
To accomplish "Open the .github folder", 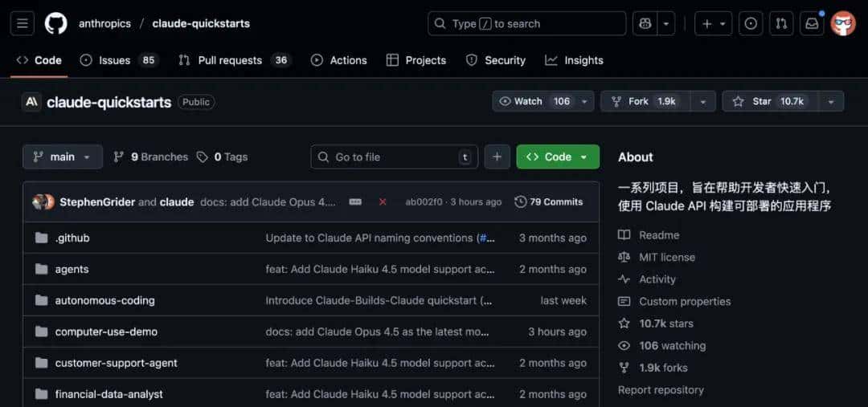I will point(72,238).
